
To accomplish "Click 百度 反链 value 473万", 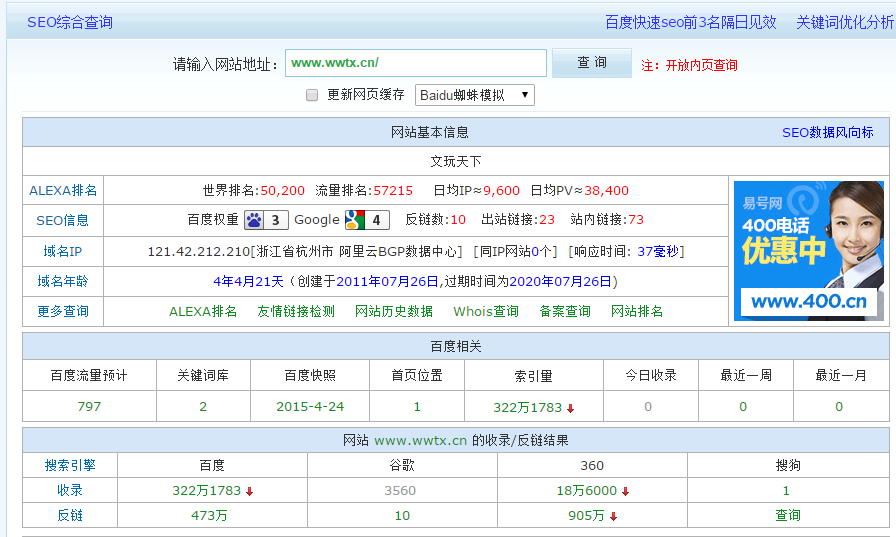I will [209, 516].
